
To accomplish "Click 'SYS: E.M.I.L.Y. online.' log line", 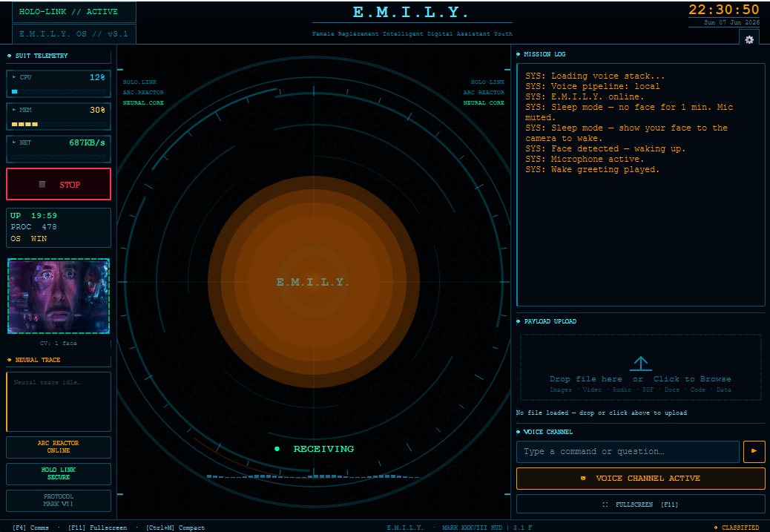I will click(585, 96).
